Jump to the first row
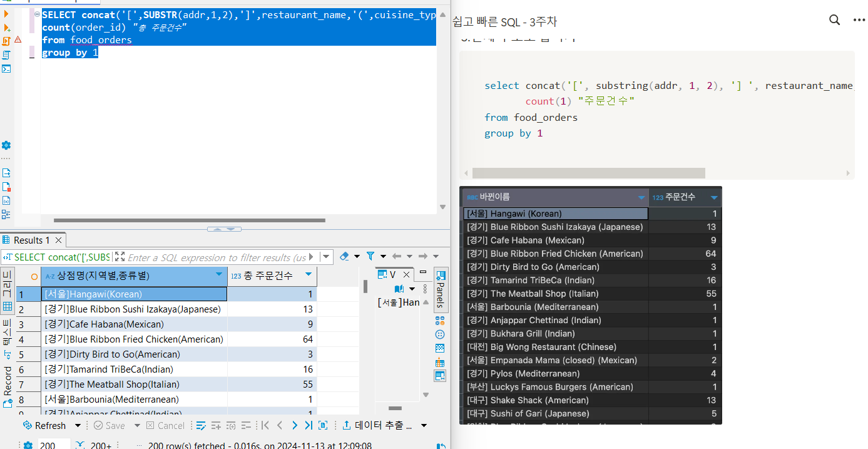Screen dimensions: 868x449 point(265,425)
